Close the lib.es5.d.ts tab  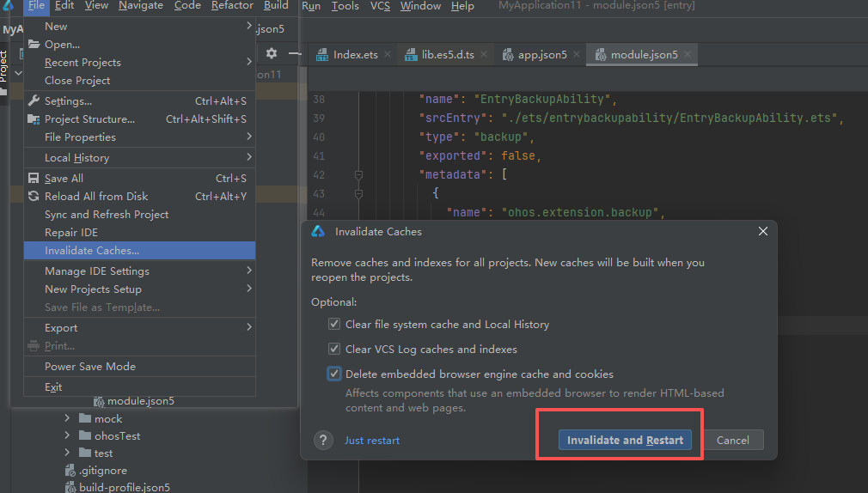point(484,54)
